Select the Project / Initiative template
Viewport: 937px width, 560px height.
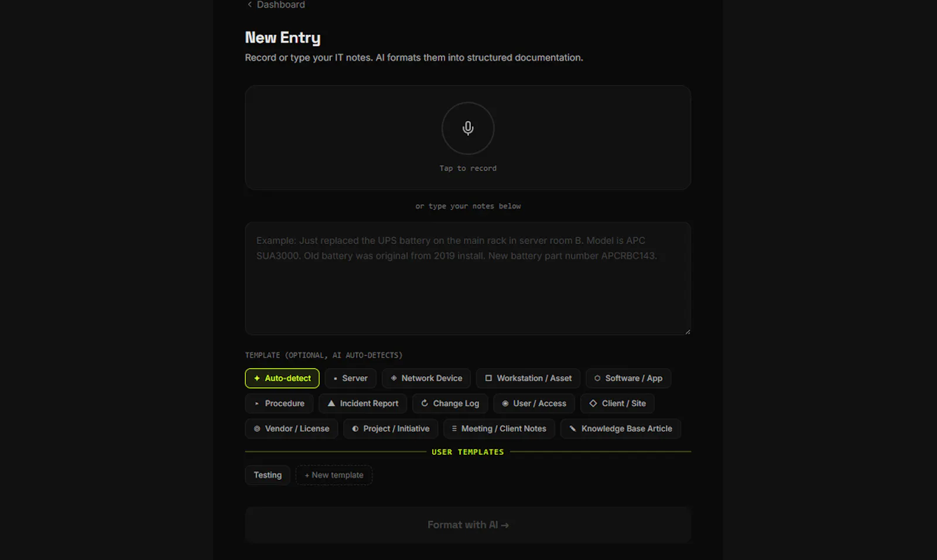click(x=390, y=428)
